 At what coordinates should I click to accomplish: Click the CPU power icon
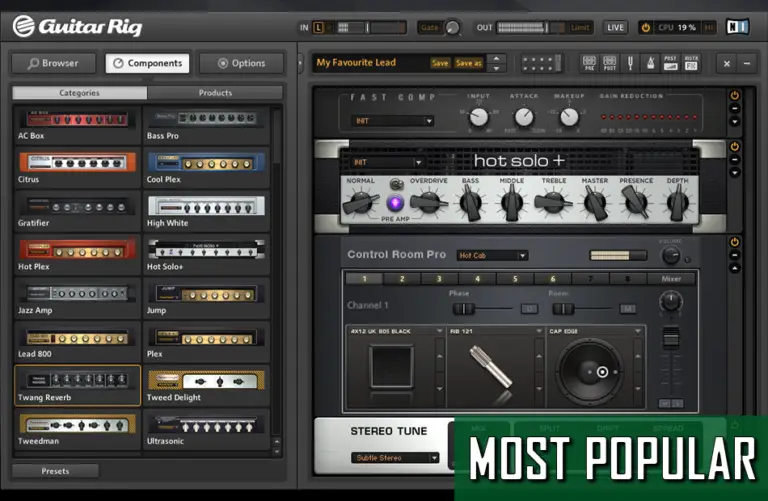coord(646,27)
